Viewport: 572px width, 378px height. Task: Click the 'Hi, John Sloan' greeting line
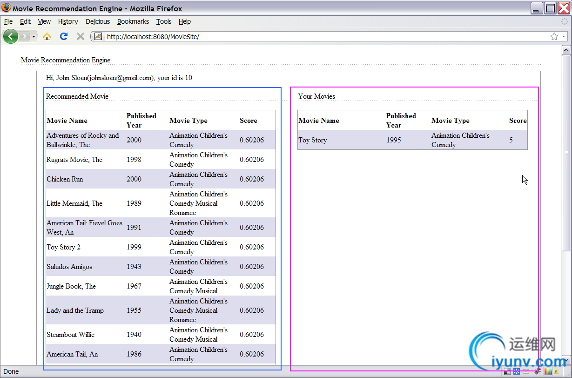coord(119,78)
